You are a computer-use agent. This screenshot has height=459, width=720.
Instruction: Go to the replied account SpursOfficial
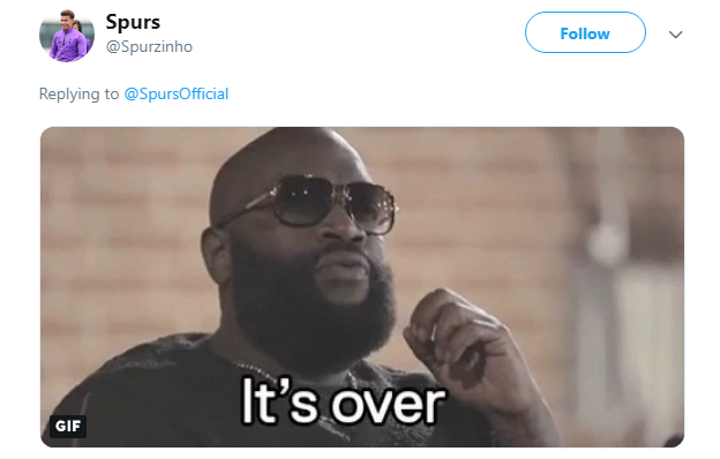[176, 94]
